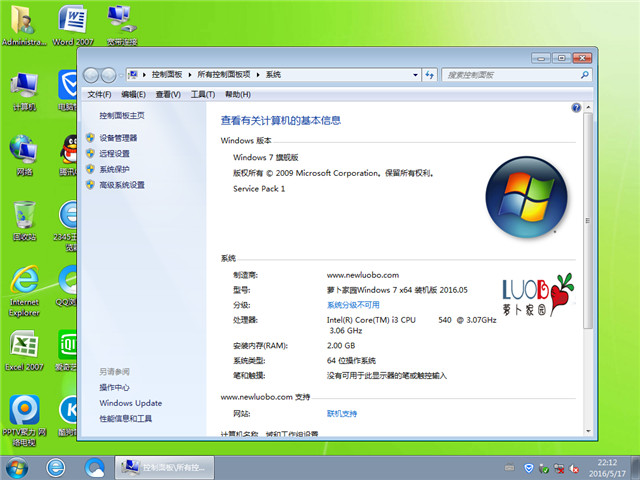Viewport: 640px width, 480px height.
Task: Click 系统分级不可用 rating link
Action: point(353,305)
